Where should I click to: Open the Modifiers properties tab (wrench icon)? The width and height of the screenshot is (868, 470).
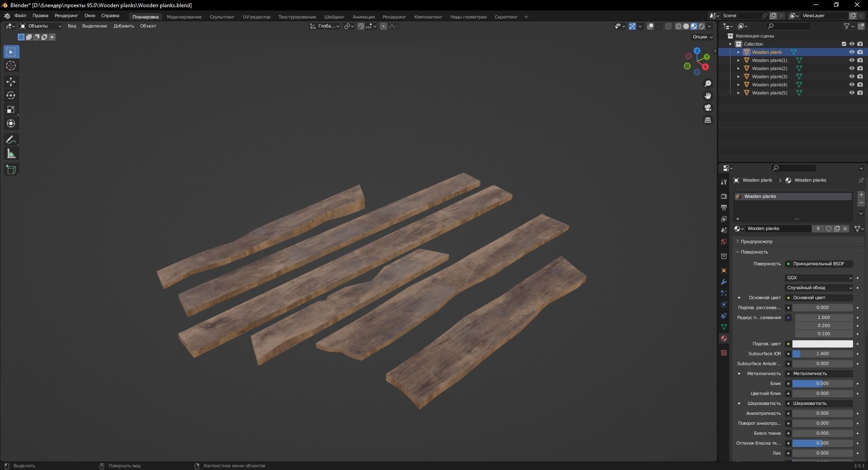tap(723, 282)
